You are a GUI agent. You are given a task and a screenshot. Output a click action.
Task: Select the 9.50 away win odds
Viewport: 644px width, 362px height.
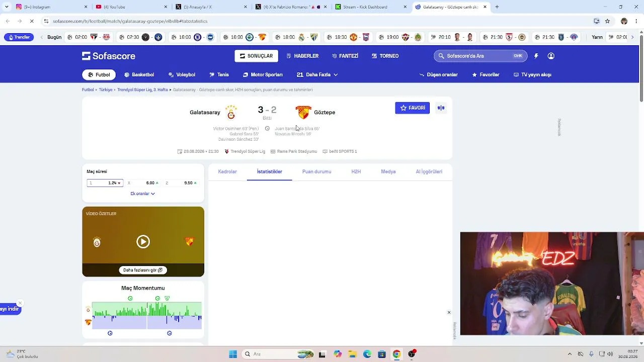(x=181, y=183)
